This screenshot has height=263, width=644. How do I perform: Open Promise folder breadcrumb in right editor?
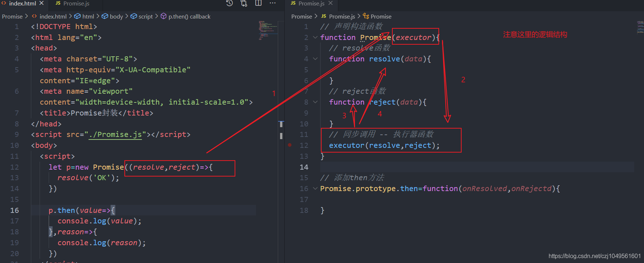302,16
